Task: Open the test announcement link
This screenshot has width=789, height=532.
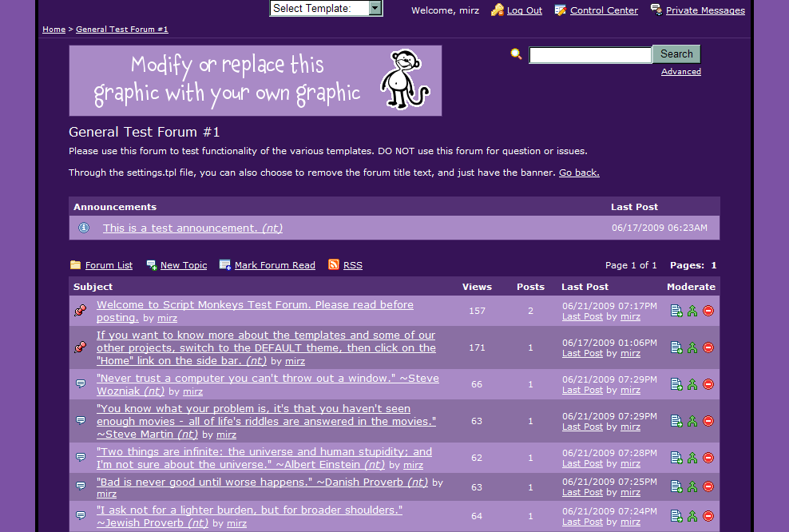Action: pos(192,228)
